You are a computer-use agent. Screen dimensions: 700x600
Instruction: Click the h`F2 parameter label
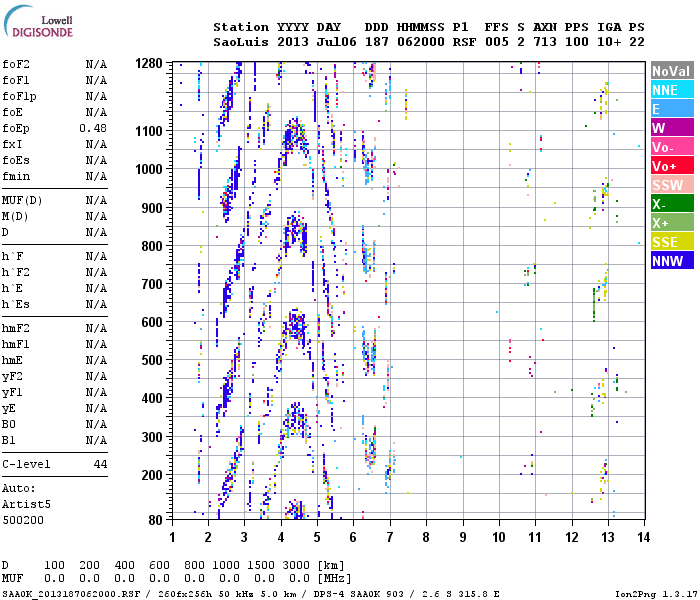tap(16, 272)
